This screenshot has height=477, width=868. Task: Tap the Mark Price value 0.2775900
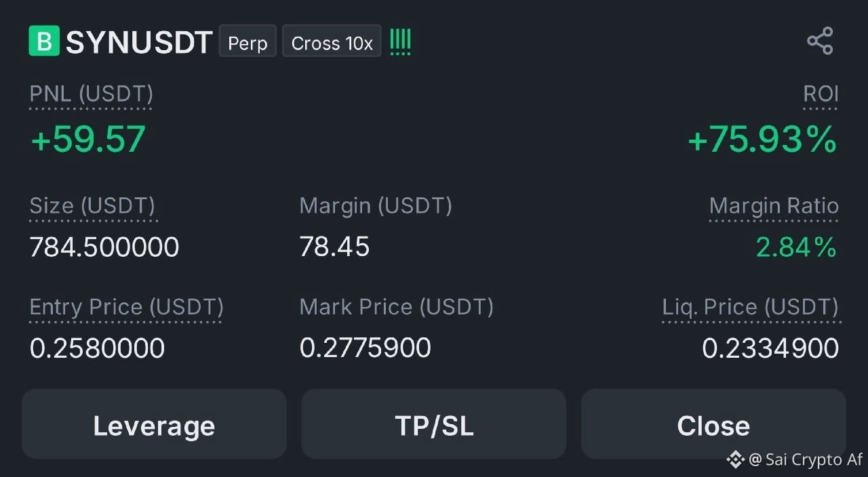(366, 348)
